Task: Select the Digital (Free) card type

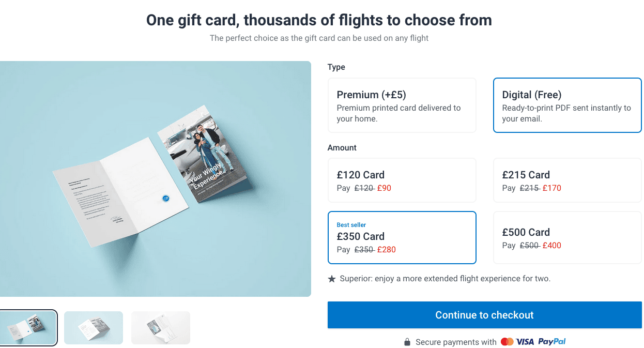Action: pos(567,105)
